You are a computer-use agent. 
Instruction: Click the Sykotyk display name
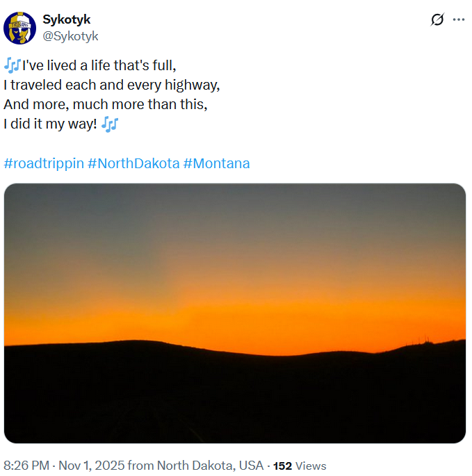point(67,19)
